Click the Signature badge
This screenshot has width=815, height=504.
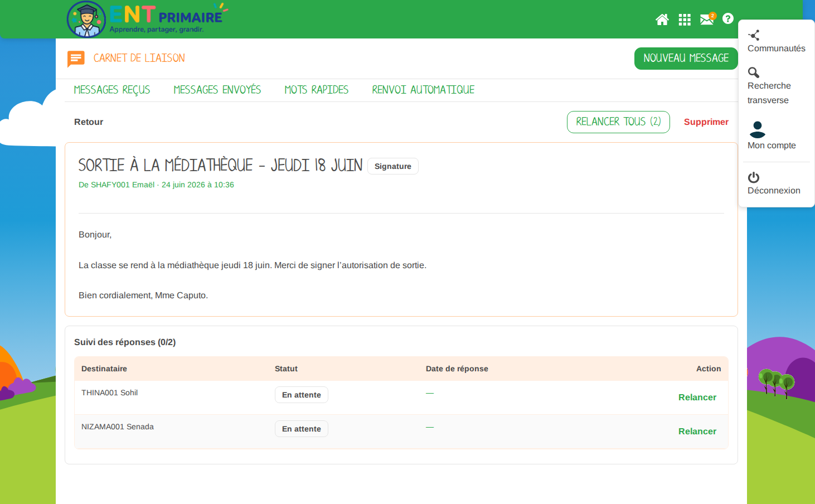click(x=393, y=166)
